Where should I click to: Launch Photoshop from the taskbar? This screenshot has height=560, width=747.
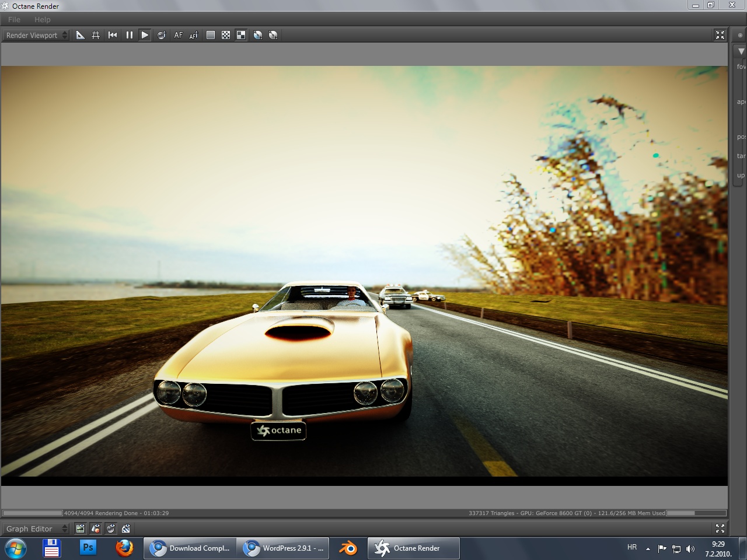pyautogui.click(x=88, y=548)
